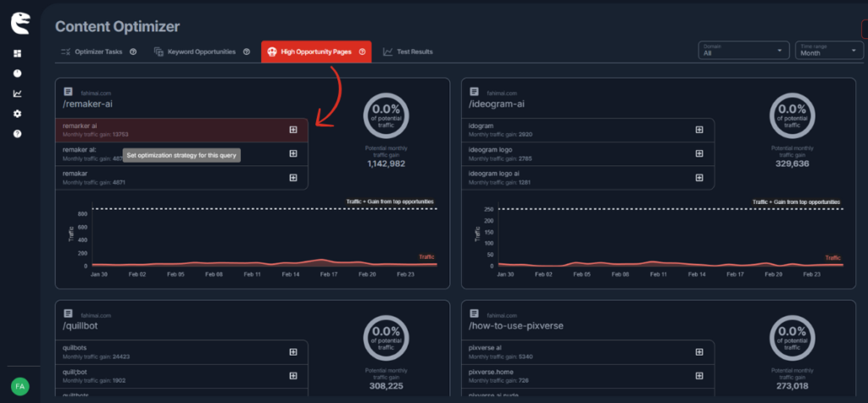Select the 'ideogram logo ai' query row
The image size is (868, 403).
[x=588, y=178]
